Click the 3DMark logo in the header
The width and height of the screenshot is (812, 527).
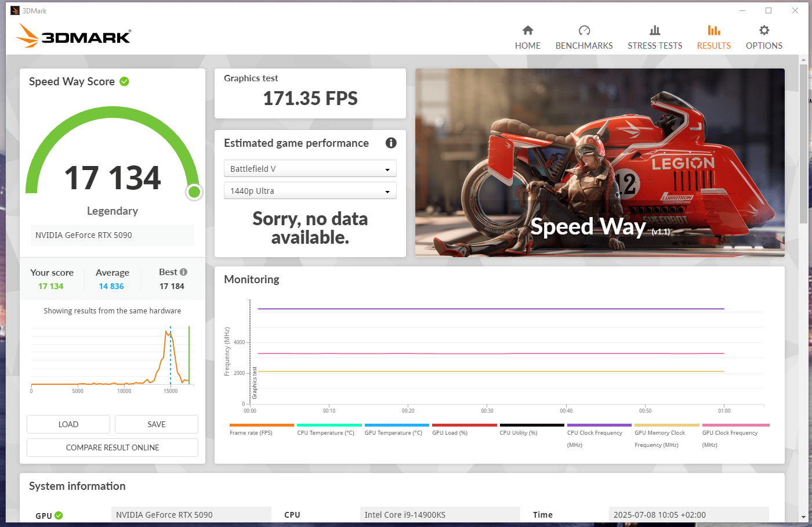coord(74,35)
